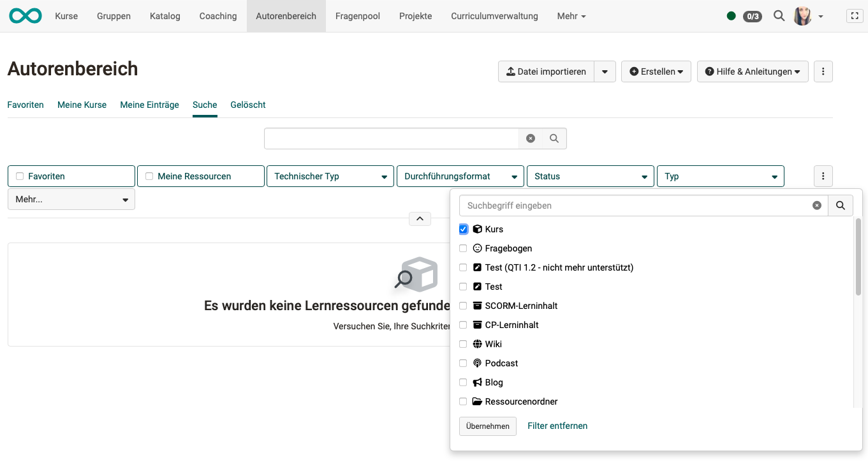Screen dimensions: 868x471
Task: Apply type filters with the Übernehmen button
Action: coord(487,426)
